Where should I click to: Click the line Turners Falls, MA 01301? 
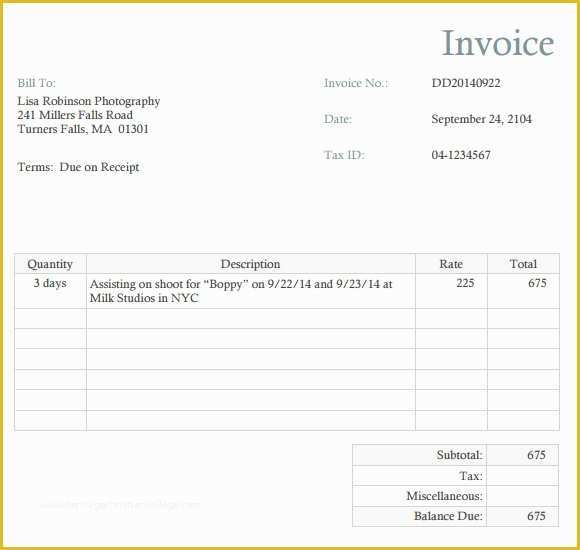coord(83,129)
